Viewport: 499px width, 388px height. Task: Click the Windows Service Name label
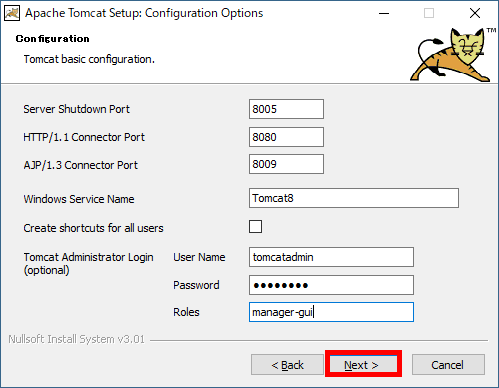(79, 199)
